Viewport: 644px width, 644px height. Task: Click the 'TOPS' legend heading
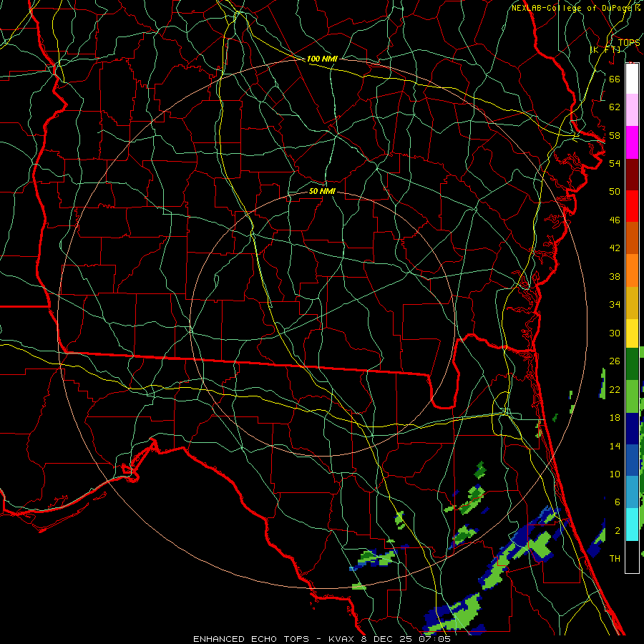pos(629,43)
